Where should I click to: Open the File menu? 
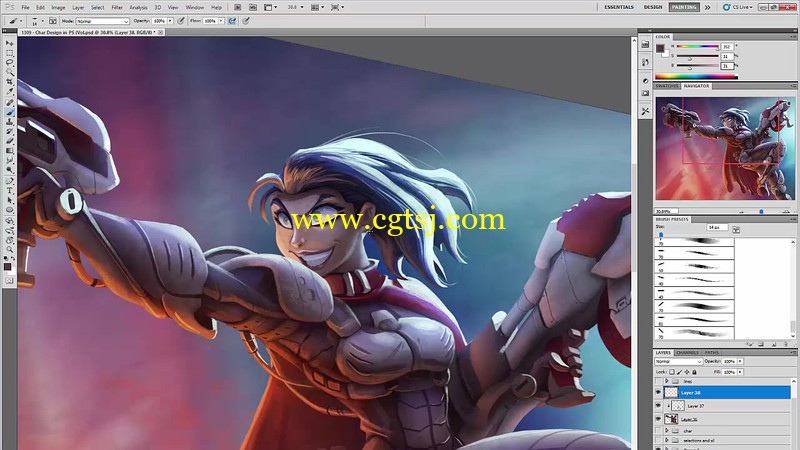25,8
